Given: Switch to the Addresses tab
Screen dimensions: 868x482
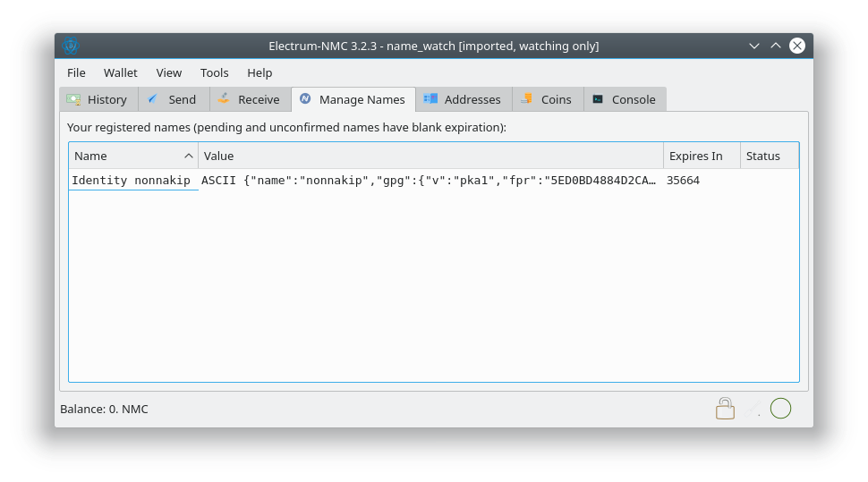Looking at the screenshot, I should (x=464, y=99).
